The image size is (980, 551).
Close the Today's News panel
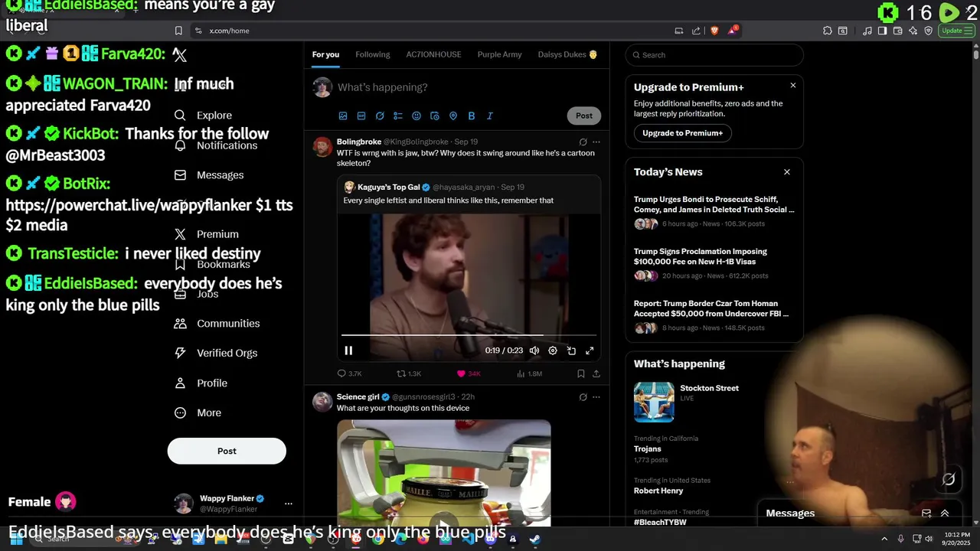click(787, 172)
